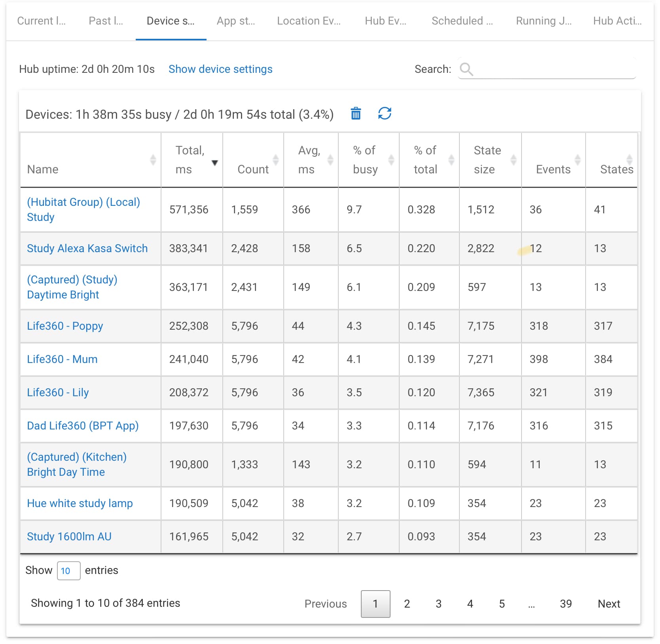Click the refresh icon next to device stats

pos(385,114)
